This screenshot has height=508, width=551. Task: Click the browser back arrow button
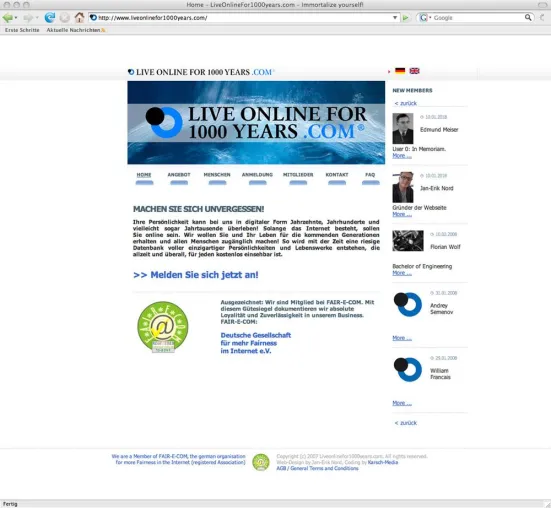pos(7,17)
